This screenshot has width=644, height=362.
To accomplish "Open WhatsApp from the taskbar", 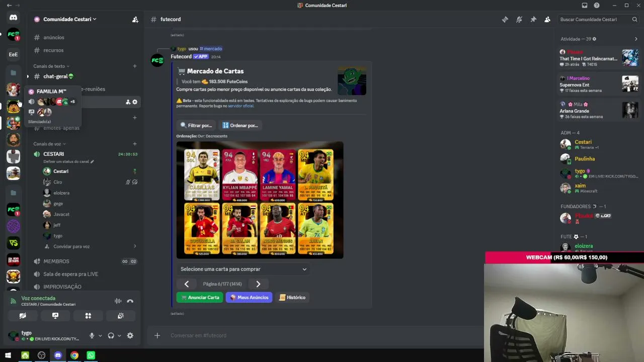I will 91,355.
